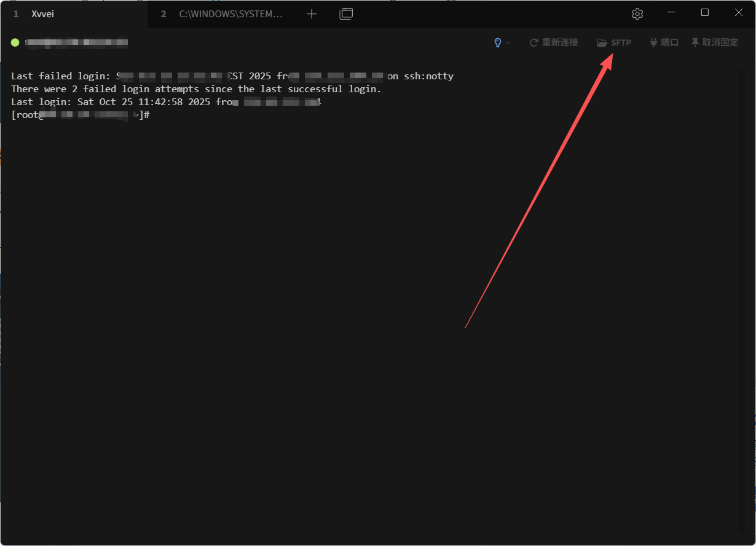756x546 pixels.
Task: Open the profiles and connections window icon
Action: coord(346,14)
